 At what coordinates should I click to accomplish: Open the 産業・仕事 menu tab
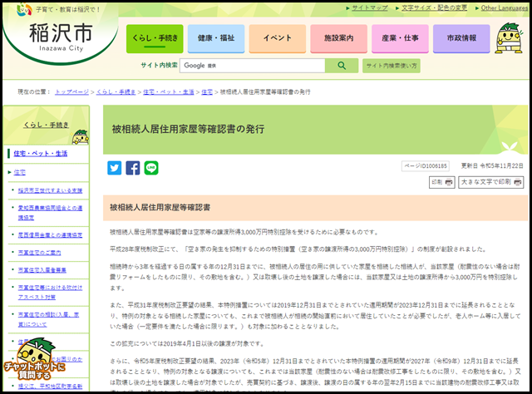400,39
